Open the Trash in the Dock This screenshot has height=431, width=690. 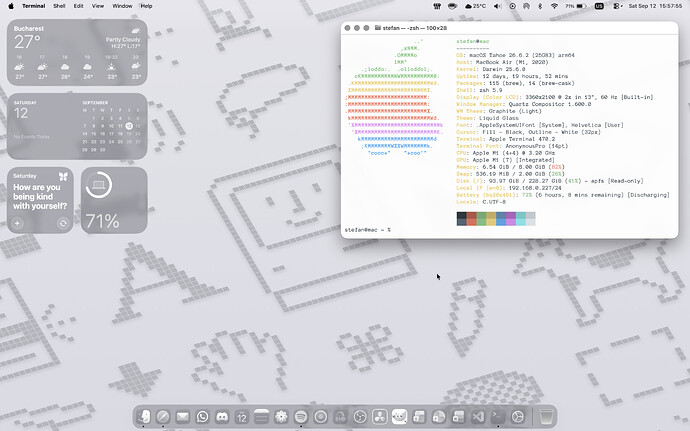(x=546, y=416)
